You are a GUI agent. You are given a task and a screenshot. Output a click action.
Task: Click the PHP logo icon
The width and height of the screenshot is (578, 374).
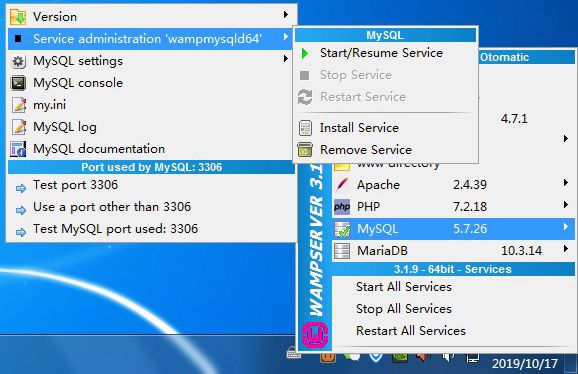342,207
